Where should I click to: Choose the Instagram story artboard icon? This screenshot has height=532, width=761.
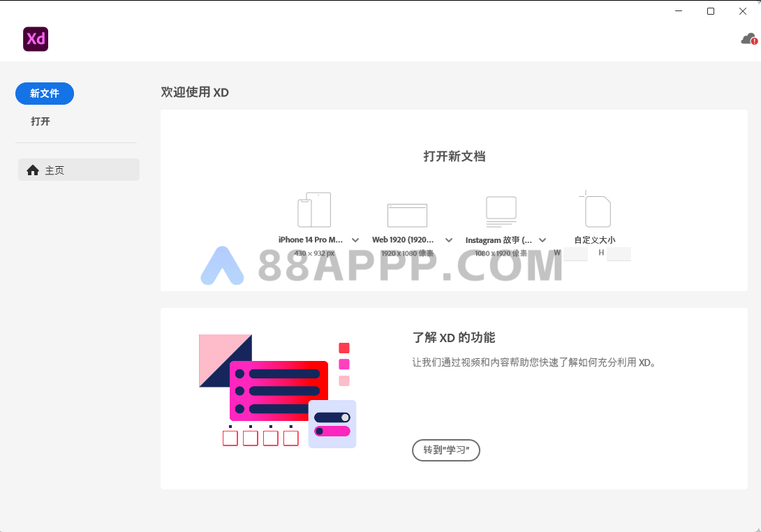pos(501,212)
